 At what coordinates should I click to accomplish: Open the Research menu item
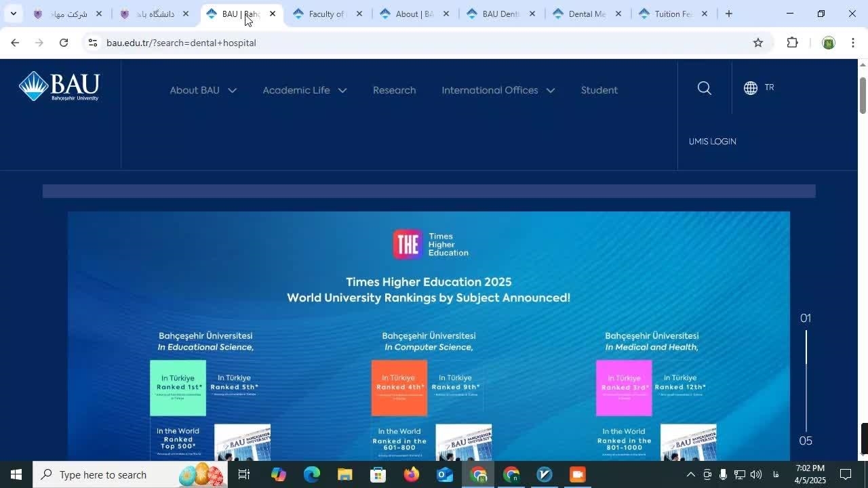point(394,90)
